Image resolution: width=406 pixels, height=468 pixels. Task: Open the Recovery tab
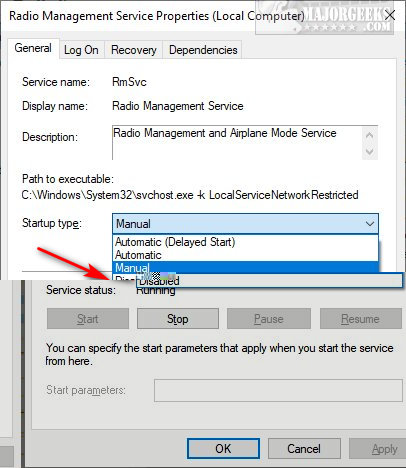click(134, 50)
